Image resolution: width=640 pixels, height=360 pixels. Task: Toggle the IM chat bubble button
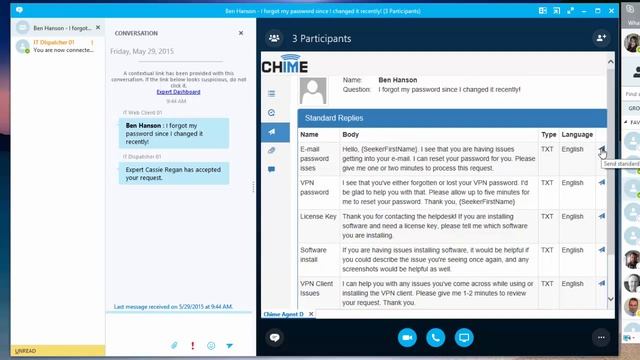click(274, 338)
